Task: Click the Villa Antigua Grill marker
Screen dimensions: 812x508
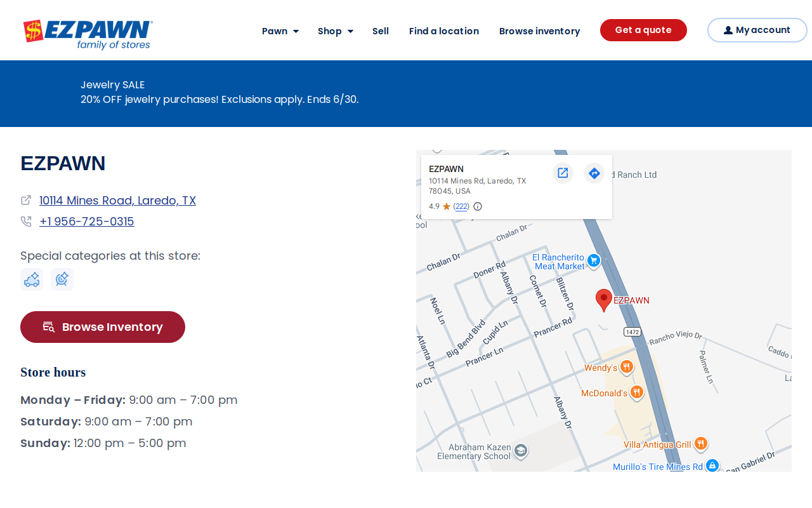Action: pos(700,444)
